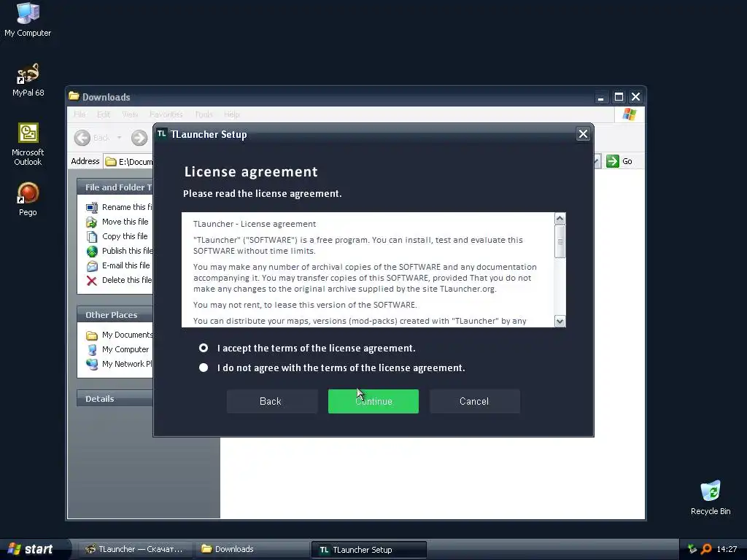Expand the Details panel header
747x560 pixels.
coord(115,399)
